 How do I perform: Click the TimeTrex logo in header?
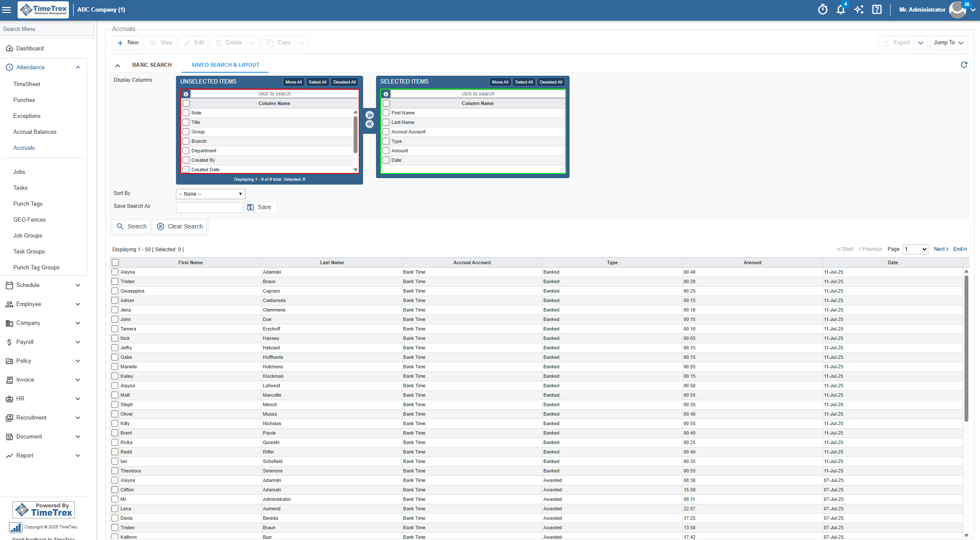pyautogui.click(x=43, y=9)
